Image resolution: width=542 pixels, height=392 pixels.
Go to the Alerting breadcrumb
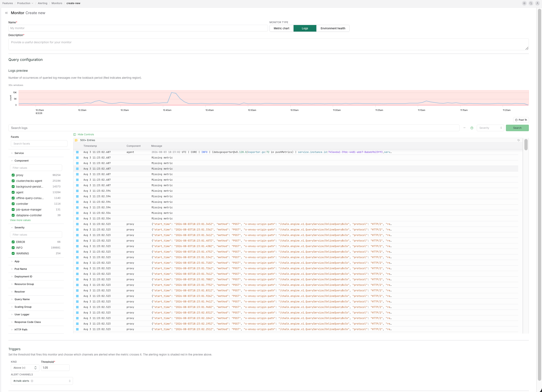click(x=42, y=3)
